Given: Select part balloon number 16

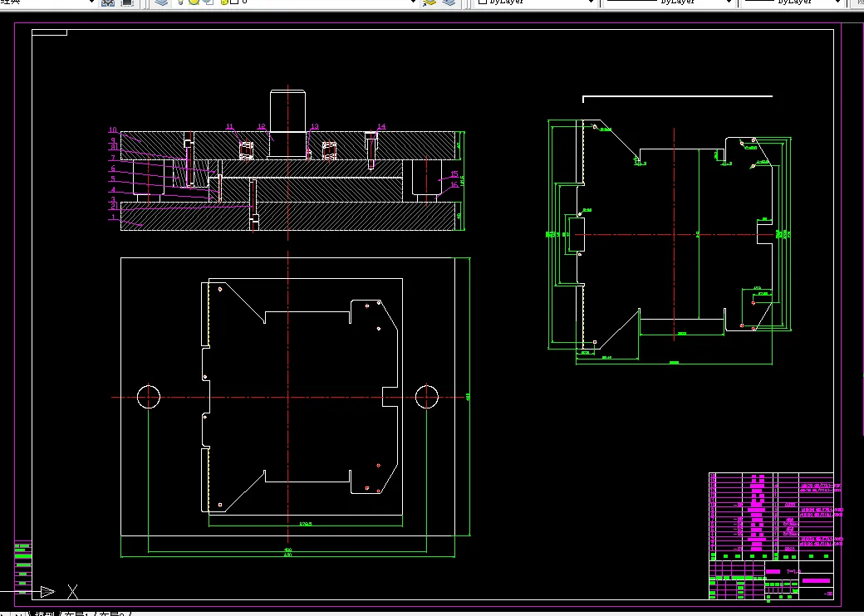Looking at the screenshot, I should point(454,185).
